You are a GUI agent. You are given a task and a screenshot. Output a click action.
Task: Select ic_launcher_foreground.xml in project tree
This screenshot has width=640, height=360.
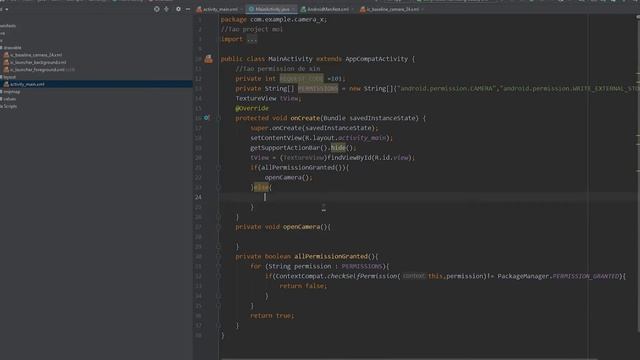(x=37, y=69)
